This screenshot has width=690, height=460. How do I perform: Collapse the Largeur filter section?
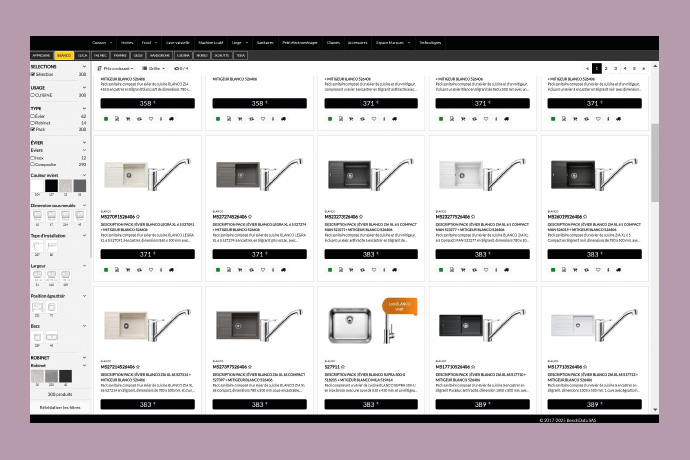(84, 266)
